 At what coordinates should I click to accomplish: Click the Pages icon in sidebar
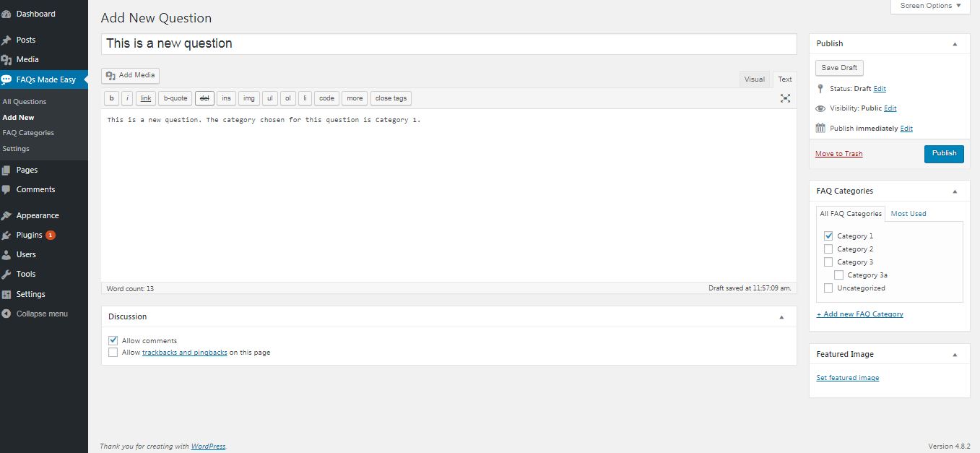(x=6, y=170)
